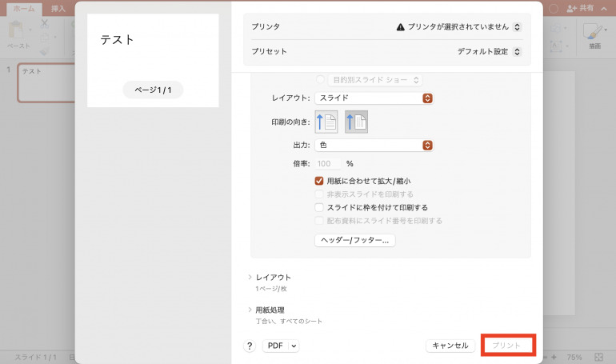Expand the 用紙処理 section
Image resolution: width=616 pixels, height=364 pixels.
250,310
